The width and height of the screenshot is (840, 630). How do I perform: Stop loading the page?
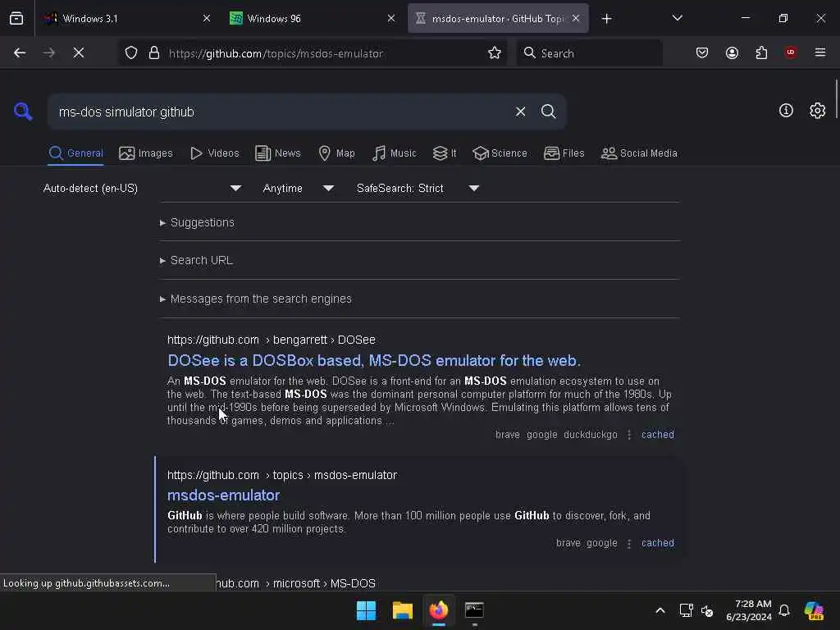pyautogui.click(x=79, y=52)
